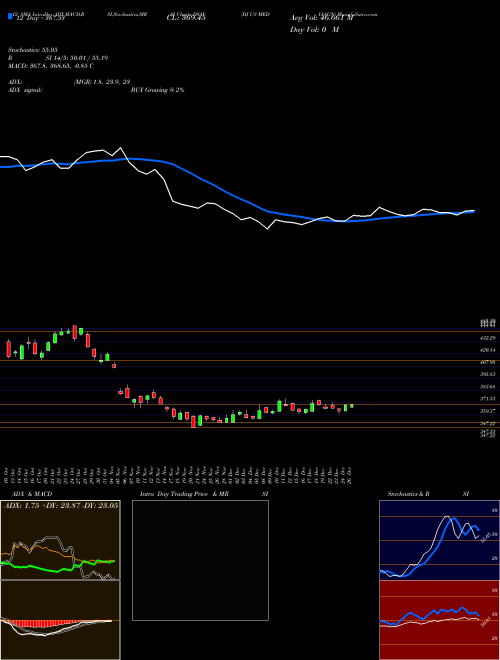
Task: Select the CL: 369.45 closing price text
Action: [186, 18]
